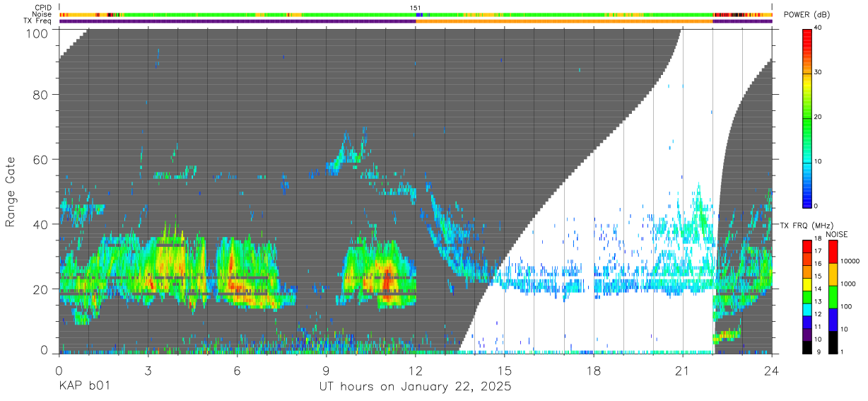Click Range Gate axis tick 40
Viewport: 868px width, 401px height.
pos(42,224)
